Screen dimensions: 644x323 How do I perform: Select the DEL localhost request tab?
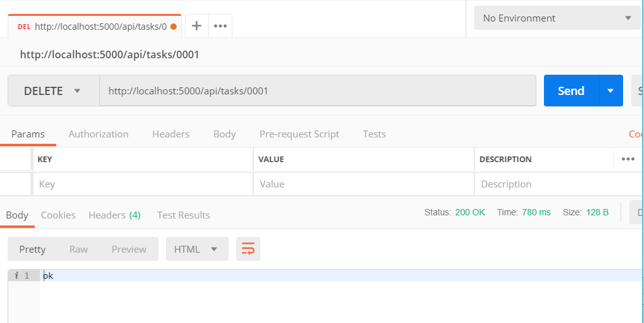[x=94, y=27]
